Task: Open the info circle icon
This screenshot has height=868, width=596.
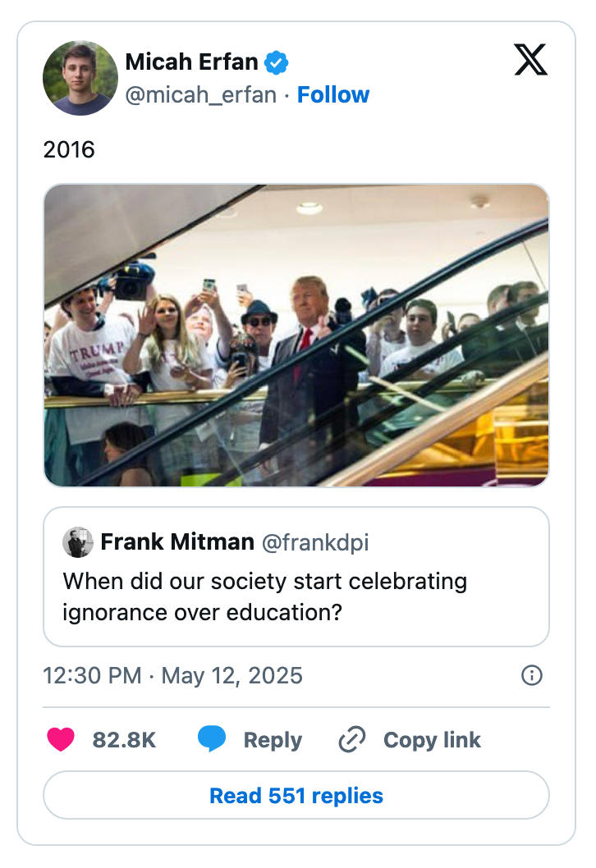Action: (531, 675)
